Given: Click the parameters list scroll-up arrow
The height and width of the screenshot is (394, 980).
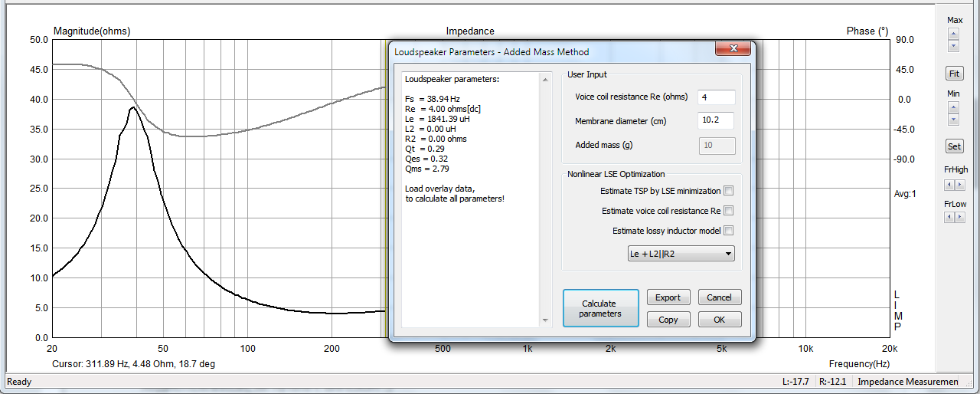Looking at the screenshot, I should [545, 79].
